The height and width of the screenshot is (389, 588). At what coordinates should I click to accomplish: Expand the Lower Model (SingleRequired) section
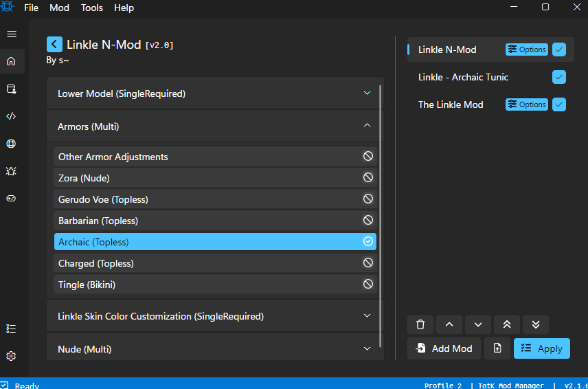(215, 93)
